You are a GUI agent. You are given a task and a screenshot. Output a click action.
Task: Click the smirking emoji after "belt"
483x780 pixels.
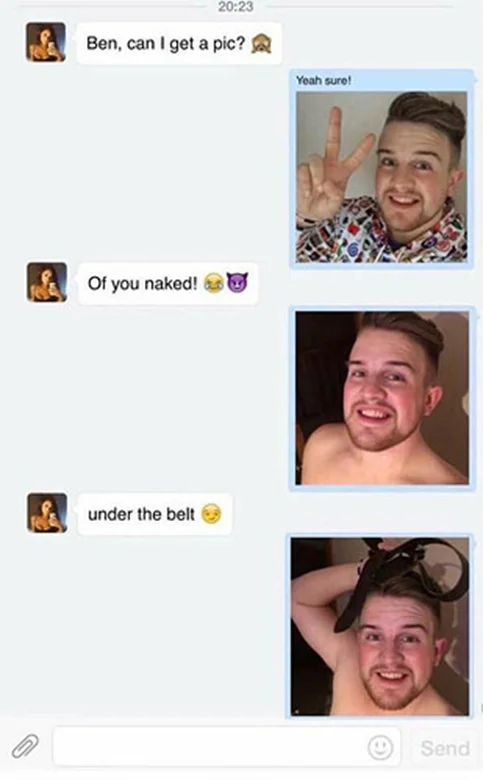point(211,514)
